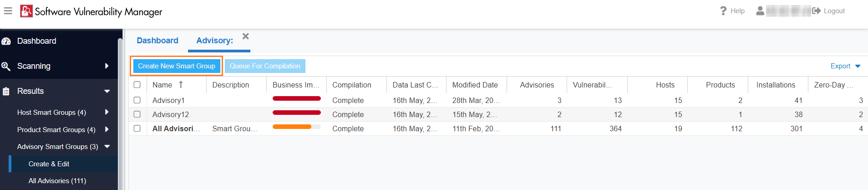
Task: Click Create New Smart Group button
Action: pos(177,66)
